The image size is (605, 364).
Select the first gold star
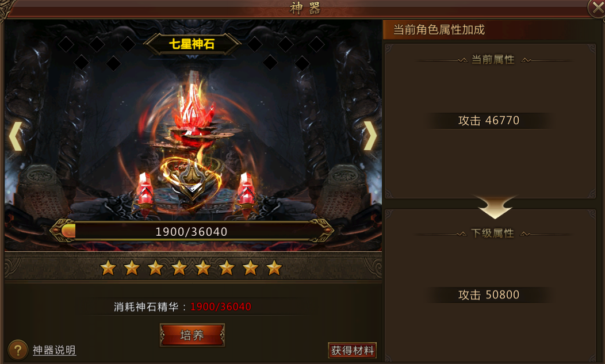point(108,267)
